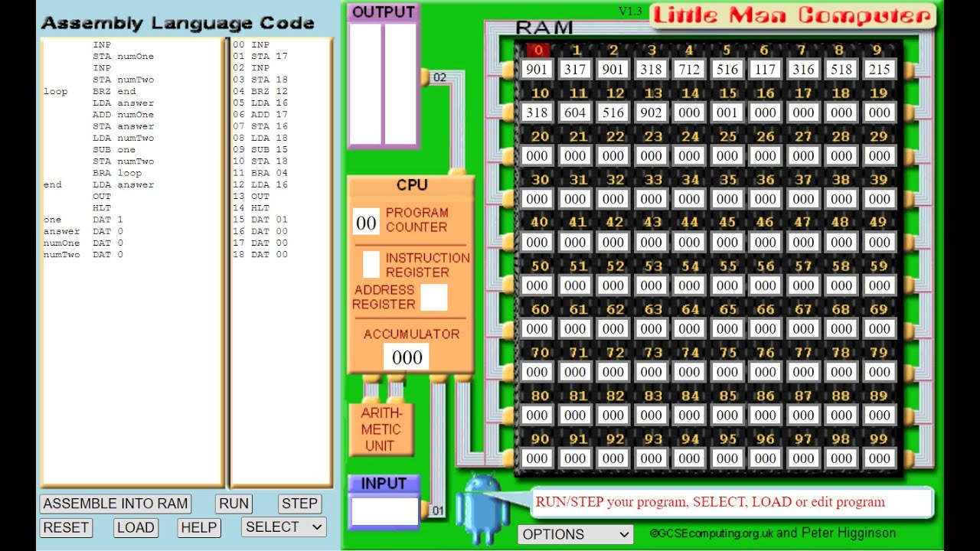Click '11 BRA 04' assembled line

coord(260,173)
